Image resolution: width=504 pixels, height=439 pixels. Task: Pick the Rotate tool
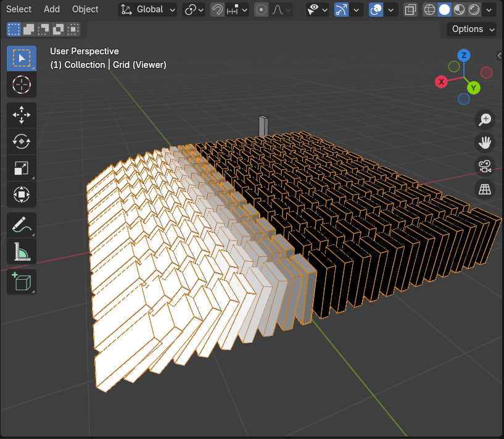point(22,141)
